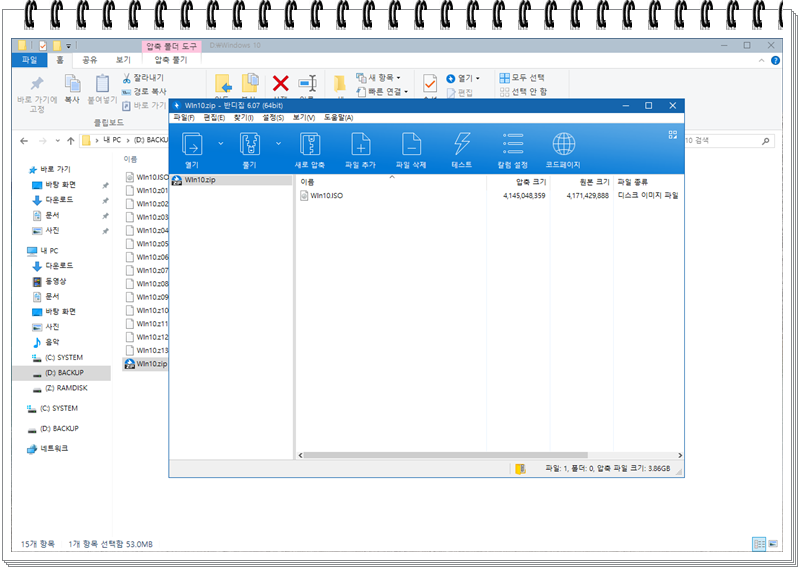800x569 pixels.
Task: Switch Explorer to details view icon
Action: click(759, 544)
